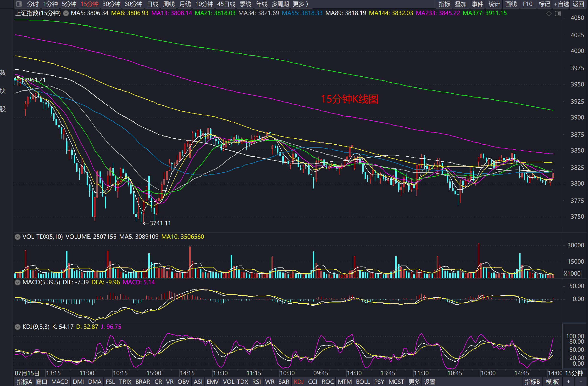588x386 pixels.
Task: Click 指标B in the bottom bar
Action: click(x=533, y=382)
